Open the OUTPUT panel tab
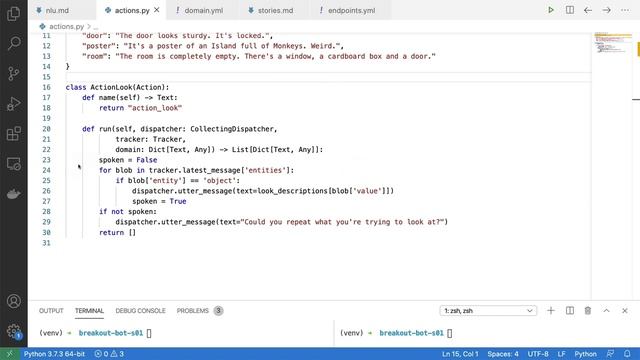640x360 pixels. pos(51,311)
